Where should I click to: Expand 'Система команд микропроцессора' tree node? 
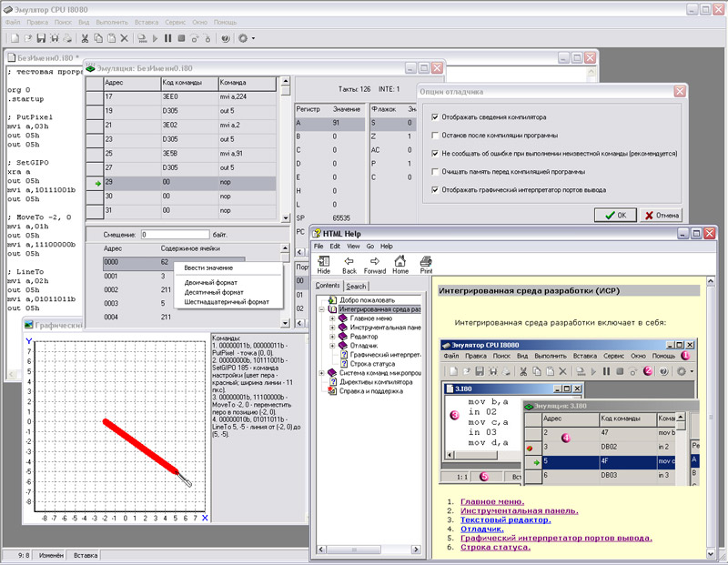pyautogui.click(x=321, y=373)
